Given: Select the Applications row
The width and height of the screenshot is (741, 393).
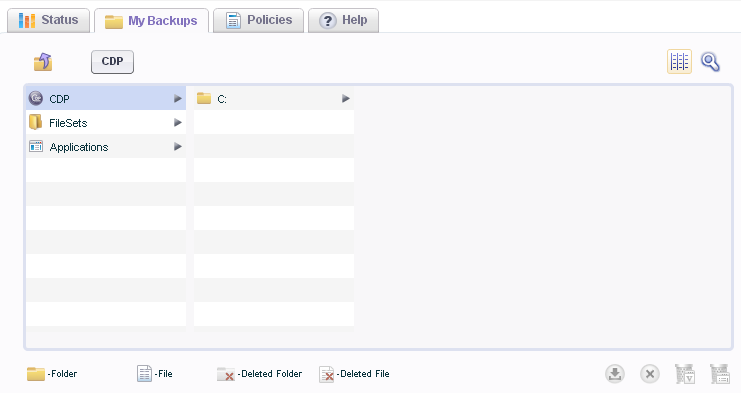Looking at the screenshot, I should coord(106,146).
